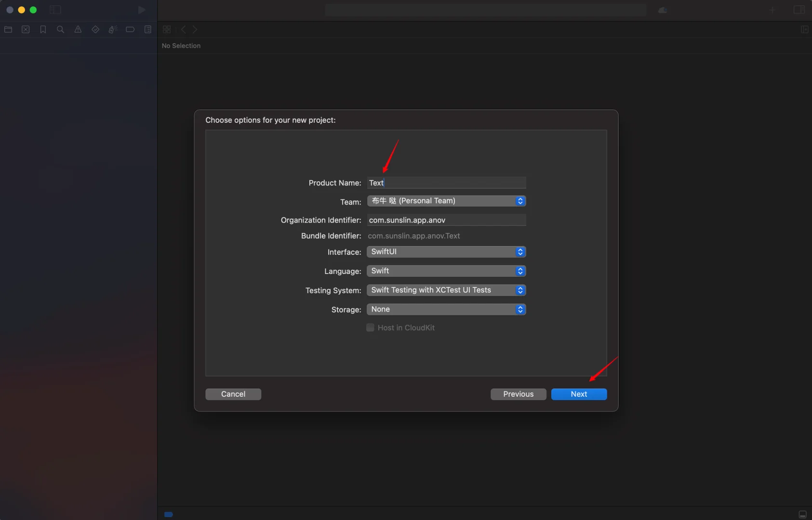
Task: Click the Team popup stepper arrows
Action: (x=520, y=201)
